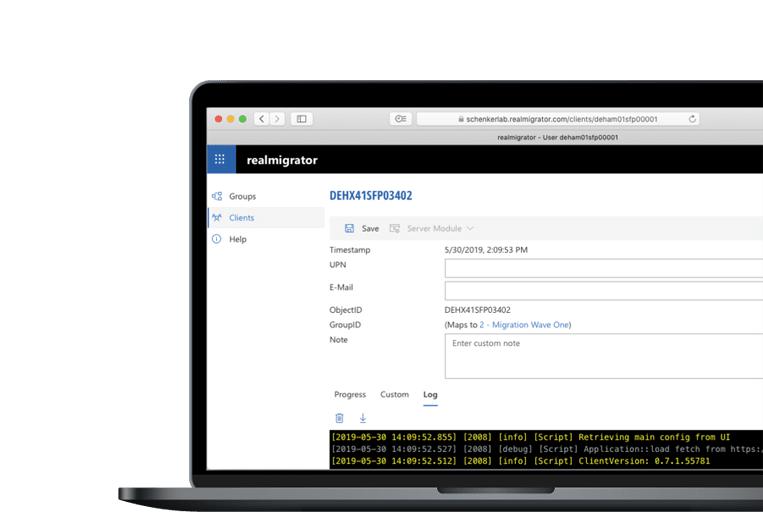The image size is (763, 512).
Task: Minimize window with yellow traffic light button
Action: (x=231, y=119)
